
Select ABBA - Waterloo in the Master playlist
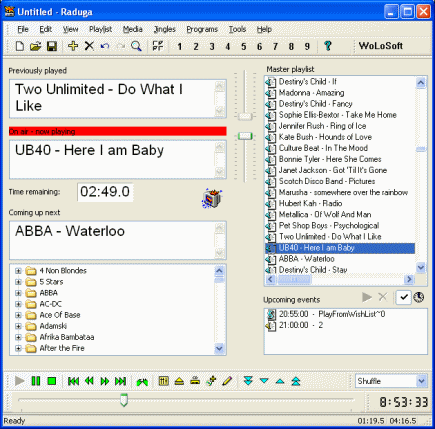(306, 259)
